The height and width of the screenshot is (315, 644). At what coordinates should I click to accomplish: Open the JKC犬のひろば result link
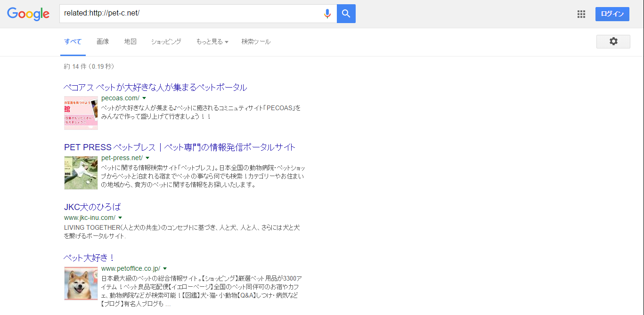pyautogui.click(x=92, y=207)
